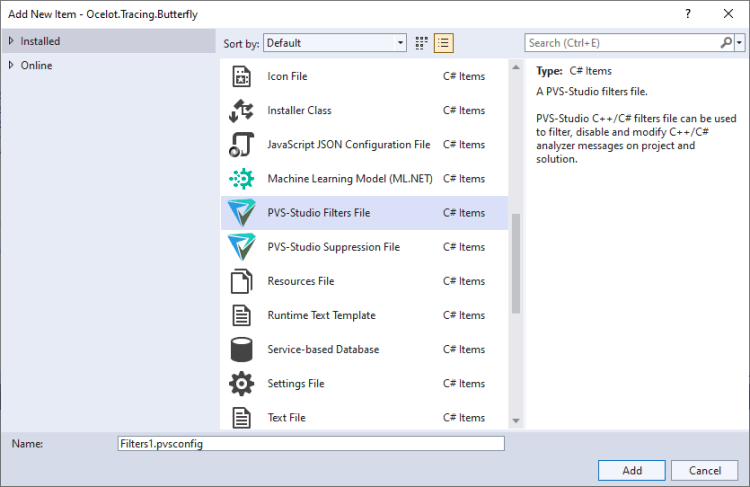Select the Resources File icon
Screen dimensions: 750x487
241,281
